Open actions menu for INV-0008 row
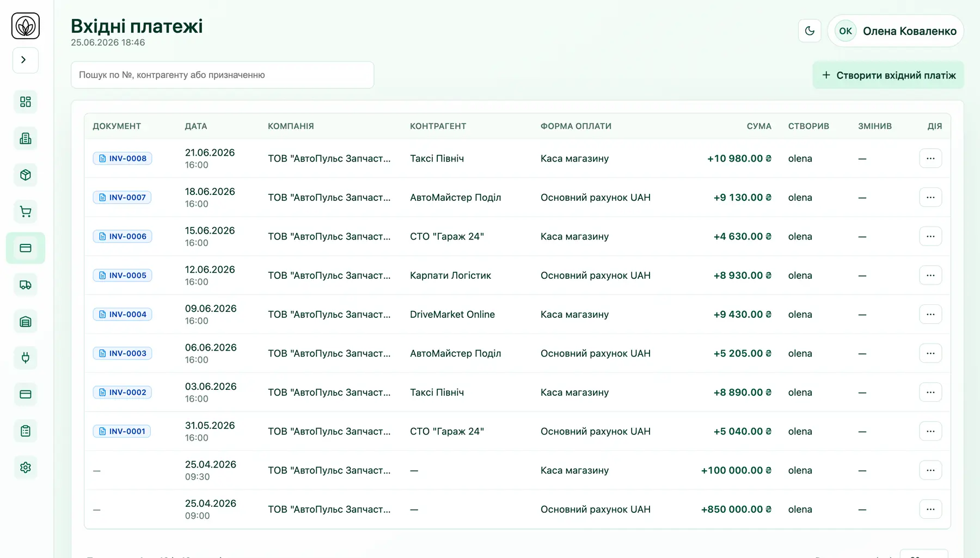The image size is (980, 558). click(930, 158)
